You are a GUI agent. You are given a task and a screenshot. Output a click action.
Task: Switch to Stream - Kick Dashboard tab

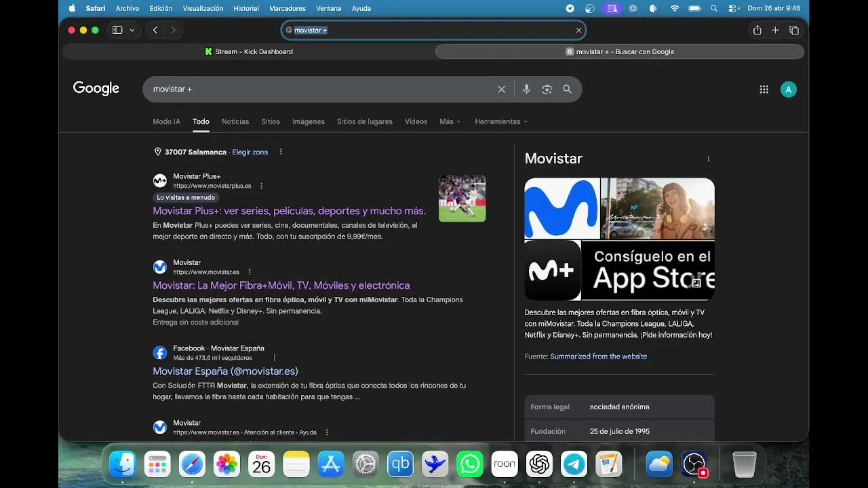(248, 52)
